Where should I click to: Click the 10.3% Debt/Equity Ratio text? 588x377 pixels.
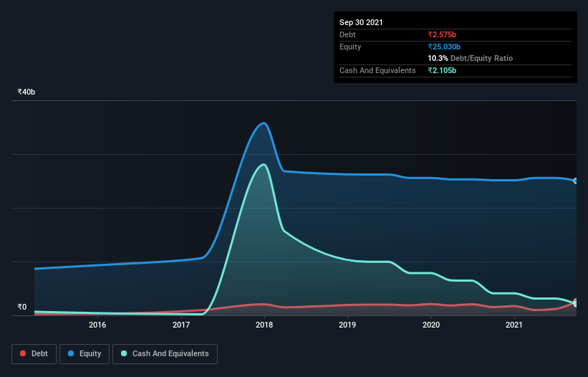(x=471, y=58)
